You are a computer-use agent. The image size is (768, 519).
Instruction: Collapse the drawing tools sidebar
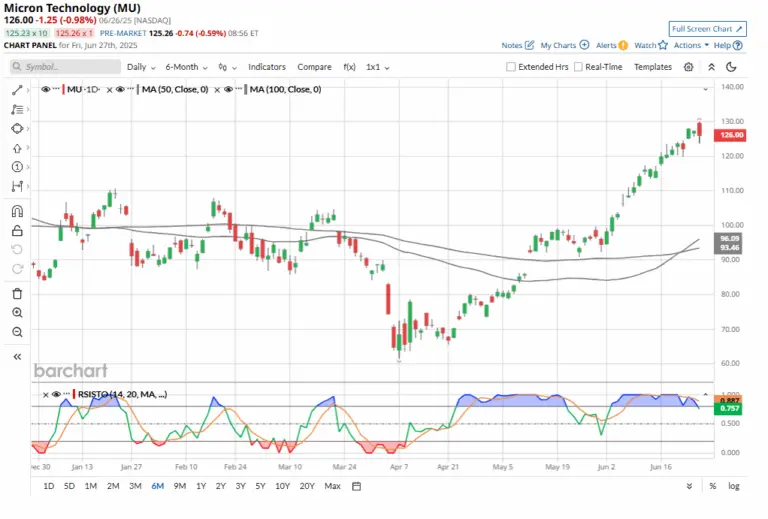click(x=17, y=357)
